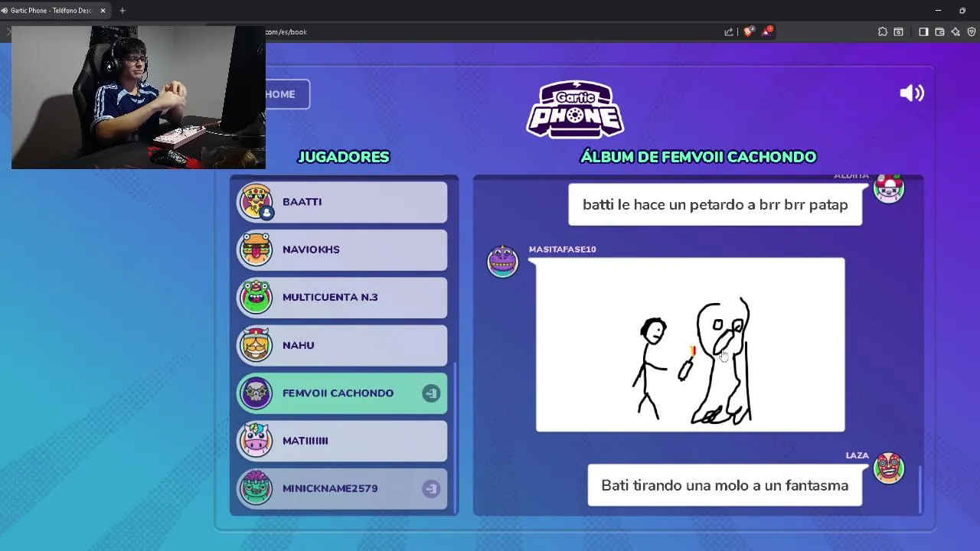980x551 pixels.
Task: Click the album panel scrollbar
Action: click(x=920, y=490)
